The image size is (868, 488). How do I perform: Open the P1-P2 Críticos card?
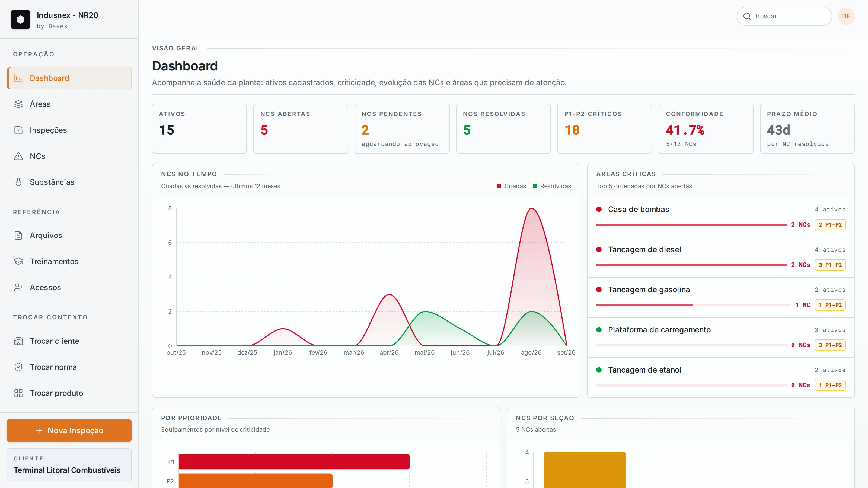(x=605, y=129)
